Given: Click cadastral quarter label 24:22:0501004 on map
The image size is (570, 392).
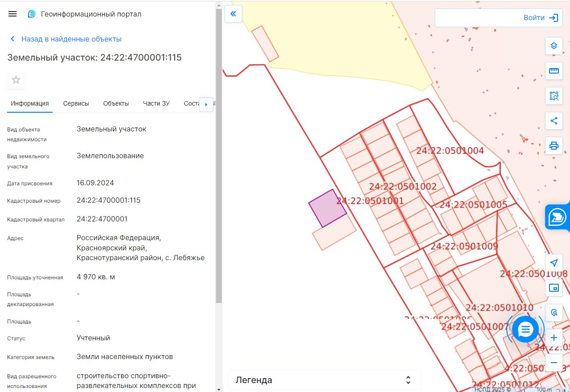Looking at the screenshot, I should 450,151.
